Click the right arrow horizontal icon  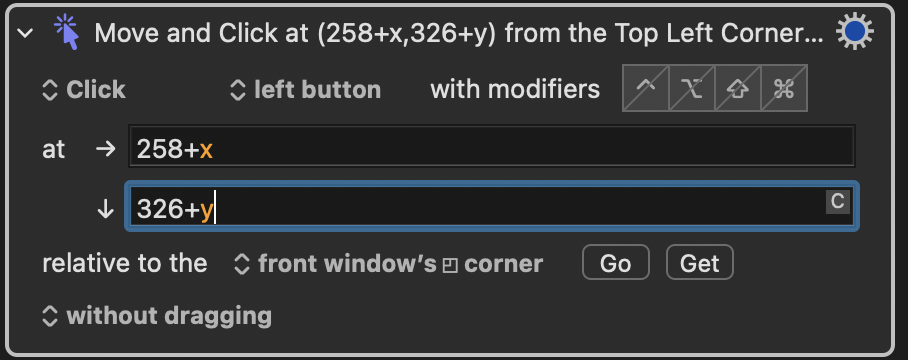(105, 149)
